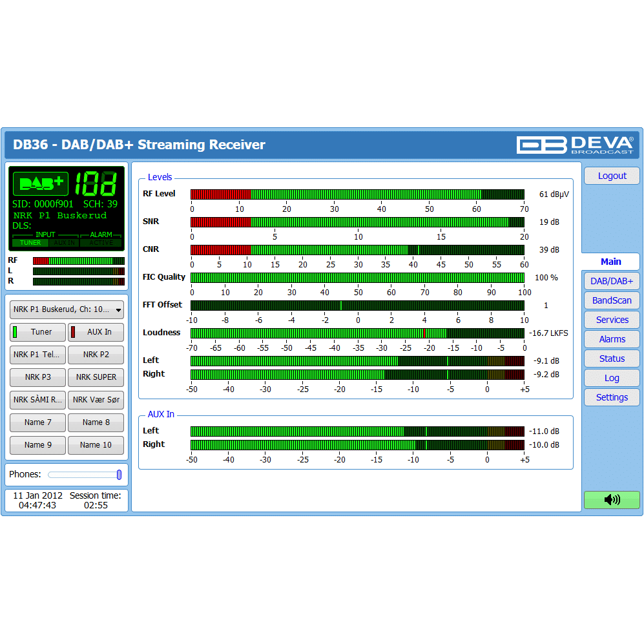Click the DAB+ logo on display
The width and height of the screenshot is (644, 644).
point(40,183)
